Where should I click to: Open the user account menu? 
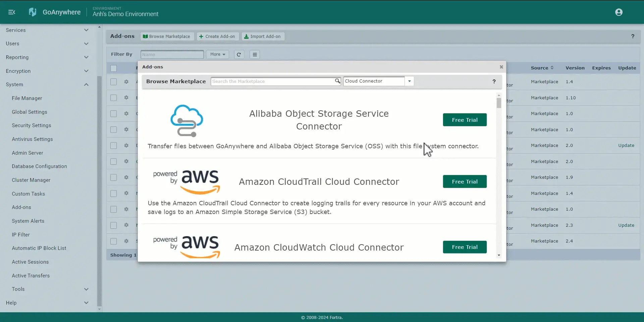pos(618,12)
